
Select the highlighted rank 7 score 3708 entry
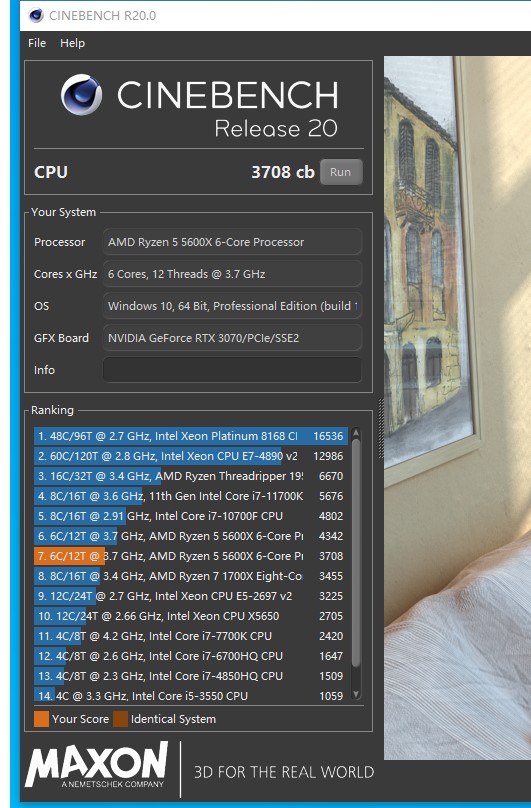click(x=191, y=556)
